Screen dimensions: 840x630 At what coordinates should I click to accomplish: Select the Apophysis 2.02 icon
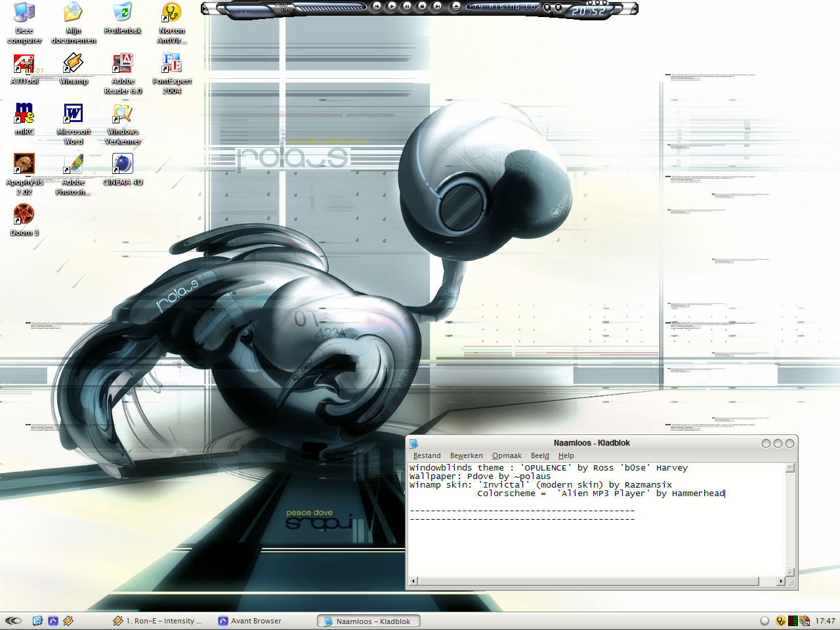point(24,175)
